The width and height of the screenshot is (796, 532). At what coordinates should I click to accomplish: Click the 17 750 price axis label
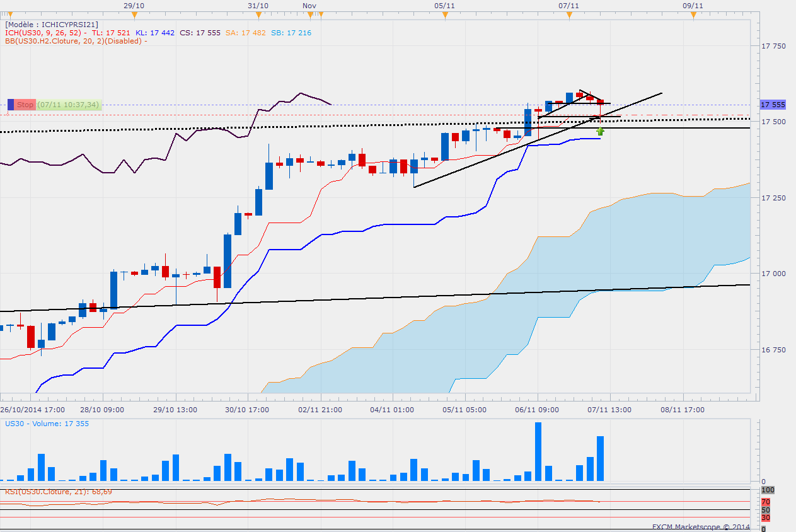click(773, 46)
